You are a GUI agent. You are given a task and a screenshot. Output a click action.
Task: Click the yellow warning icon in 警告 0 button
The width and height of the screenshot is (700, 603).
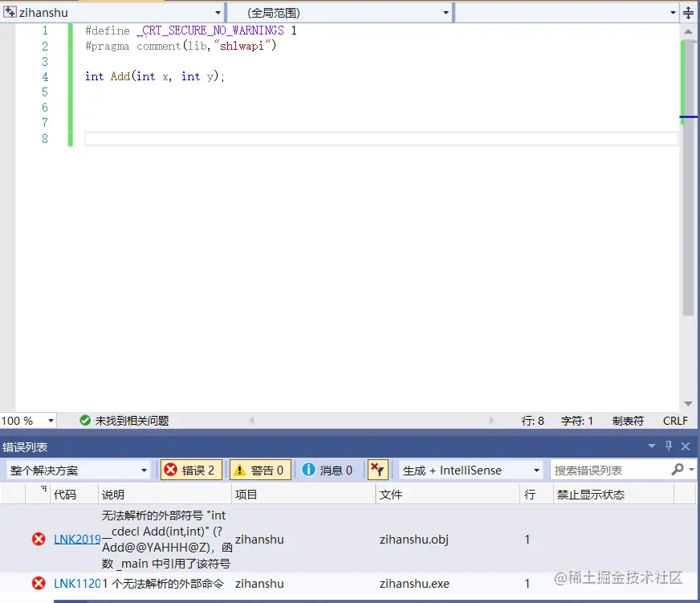[240, 470]
